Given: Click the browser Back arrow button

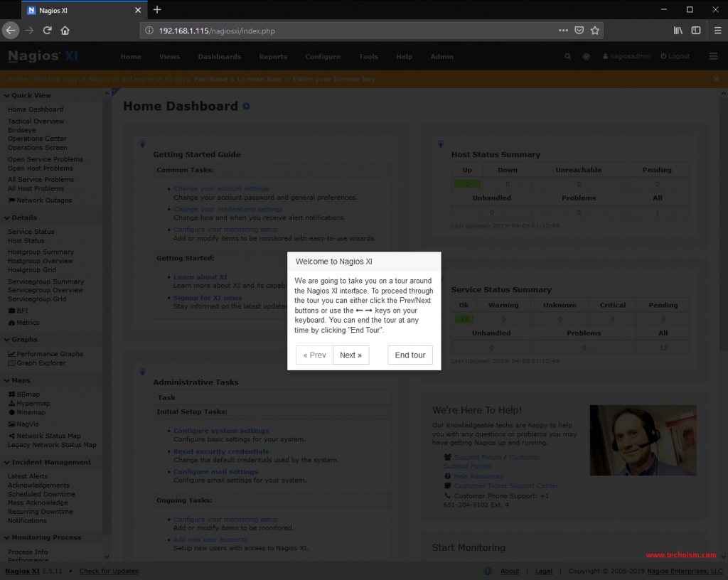Looking at the screenshot, I should (11, 31).
